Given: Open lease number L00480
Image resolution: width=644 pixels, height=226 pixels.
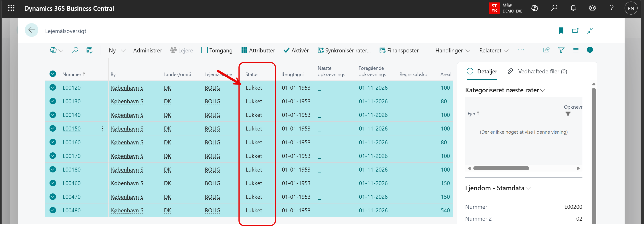Looking at the screenshot, I should [x=72, y=210].
